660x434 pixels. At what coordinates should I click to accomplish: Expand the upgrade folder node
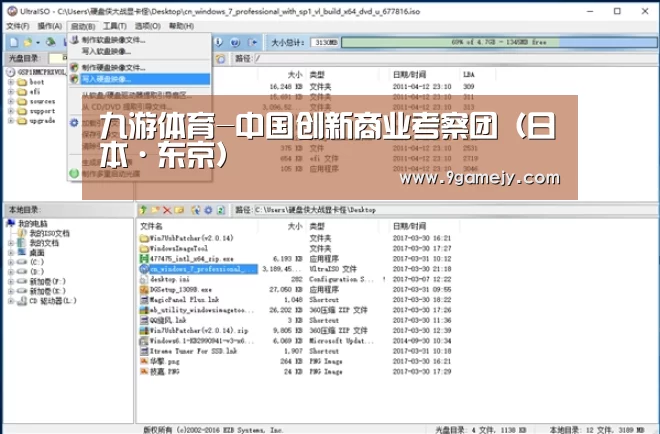click(11, 121)
